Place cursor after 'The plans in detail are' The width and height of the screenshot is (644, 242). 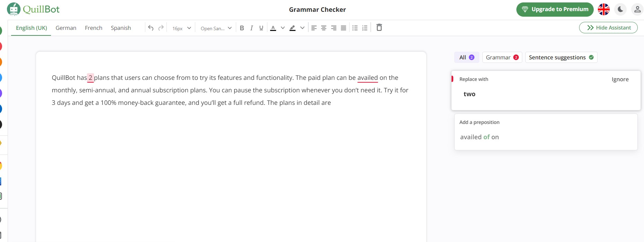click(332, 103)
